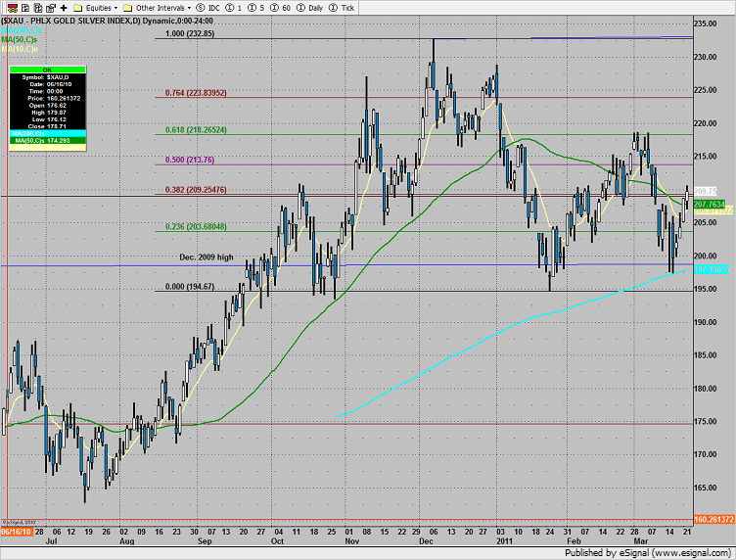Viewport: 736px width, 560px height.
Task: Click the third toolbar icon with highlighted arrows
Action: 38,8
